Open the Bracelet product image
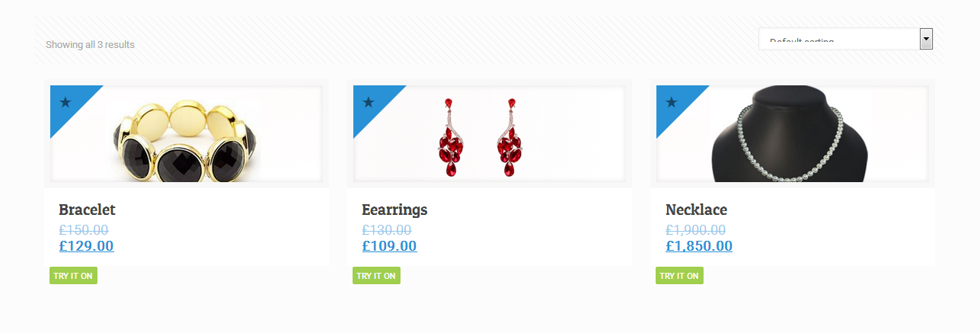The image size is (980, 333). coord(187,133)
